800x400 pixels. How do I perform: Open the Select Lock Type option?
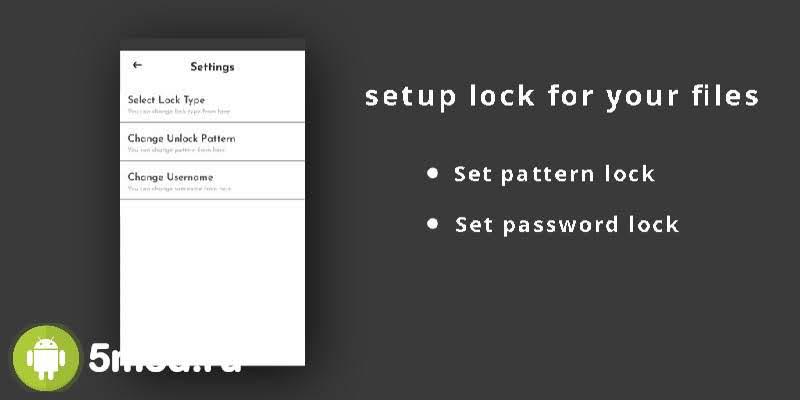166,100
